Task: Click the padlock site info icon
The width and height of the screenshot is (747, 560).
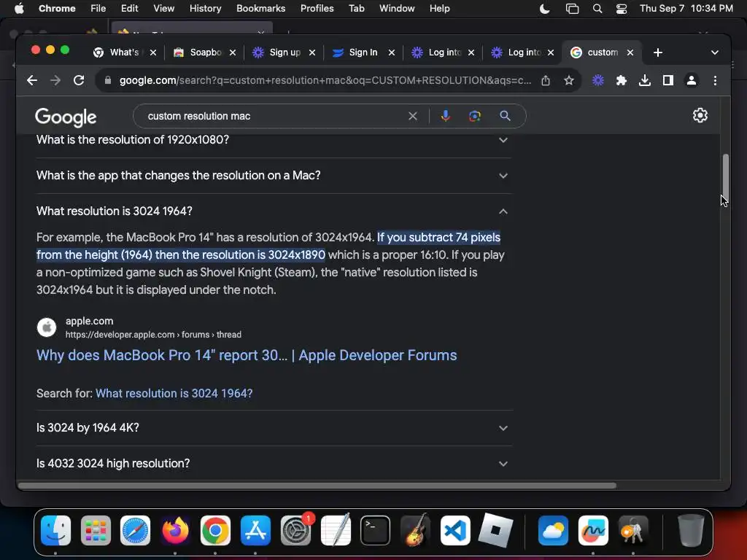Action: pos(108,80)
